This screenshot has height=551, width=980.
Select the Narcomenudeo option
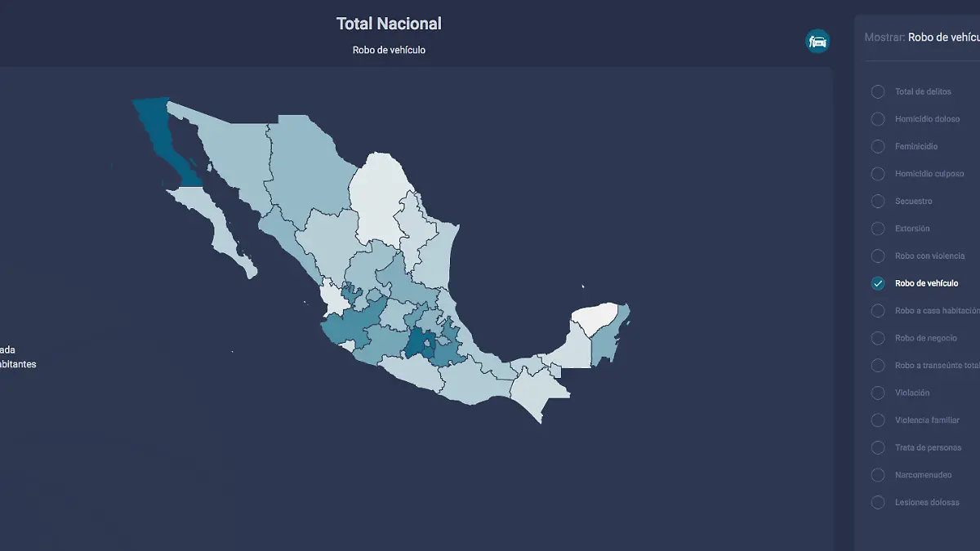coord(878,475)
